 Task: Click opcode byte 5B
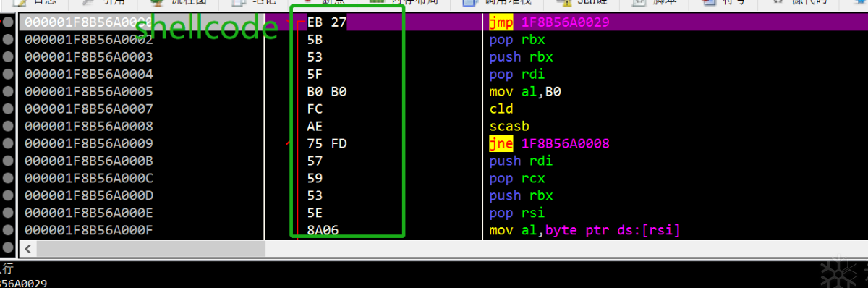(315, 40)
